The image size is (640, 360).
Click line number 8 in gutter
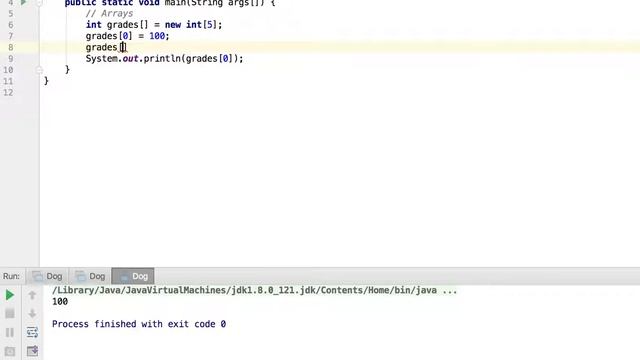pos(11,47)
